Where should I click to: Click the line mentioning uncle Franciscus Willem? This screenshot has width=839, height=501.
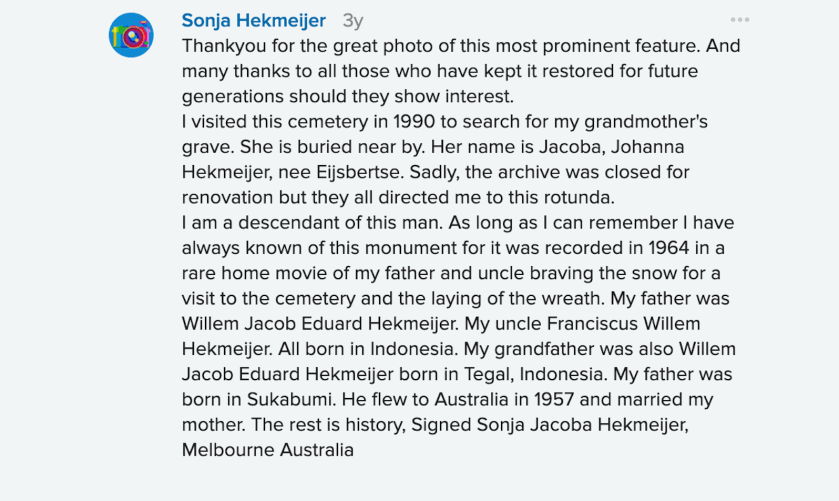[441, 324]
